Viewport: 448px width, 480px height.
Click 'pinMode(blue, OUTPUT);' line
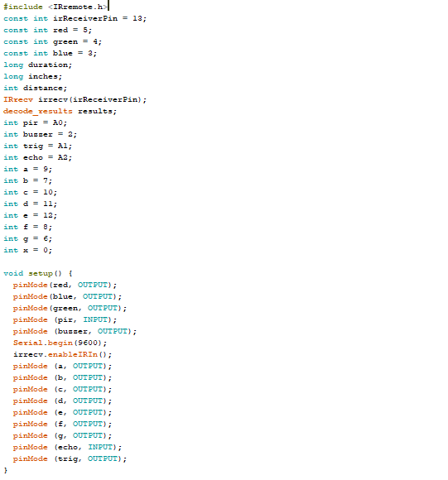[x=67, y=296]
